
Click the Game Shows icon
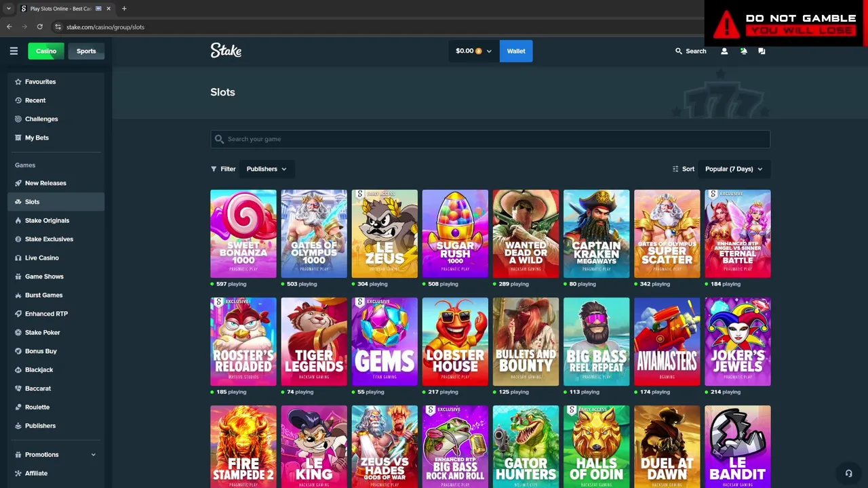[18, 277]
